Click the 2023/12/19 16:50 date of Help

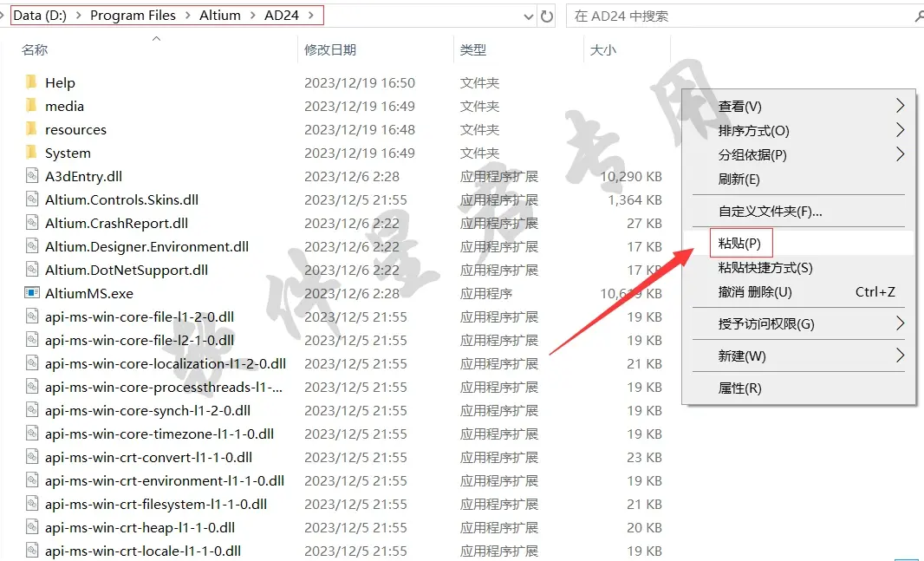click(360, 82)
